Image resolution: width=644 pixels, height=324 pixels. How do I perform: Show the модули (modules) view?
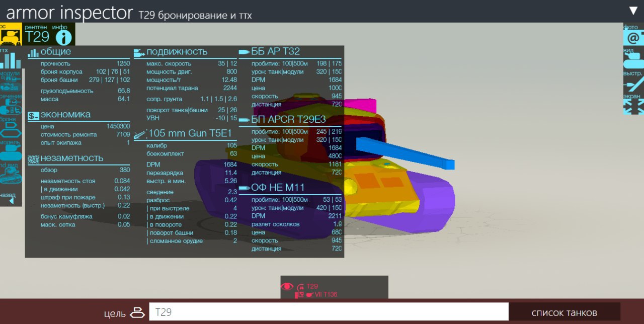click(10, 84)
